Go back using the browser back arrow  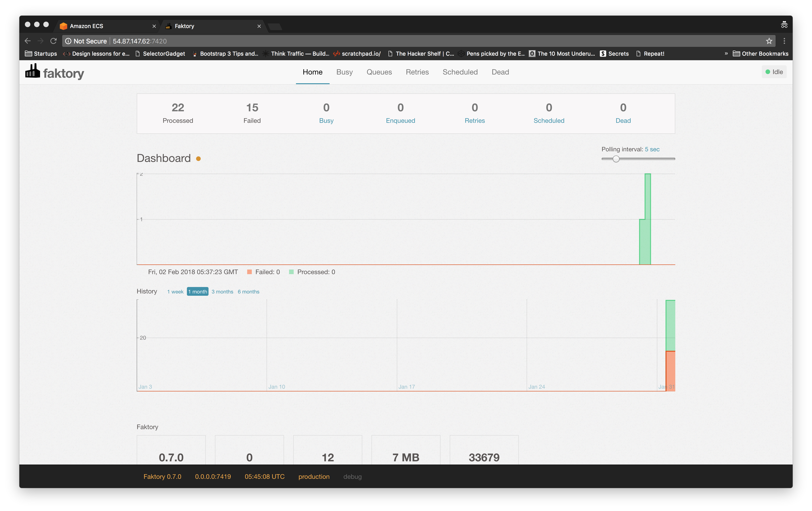(x=28, y=41)
